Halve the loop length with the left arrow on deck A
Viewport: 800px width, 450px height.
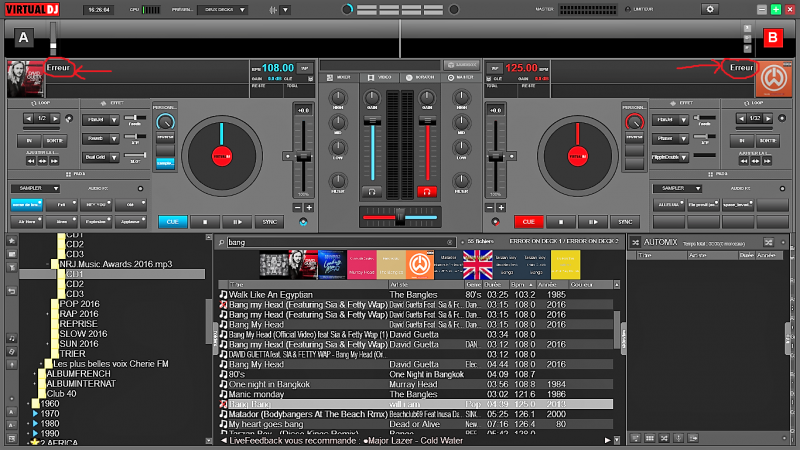click(x=29, y=118)
